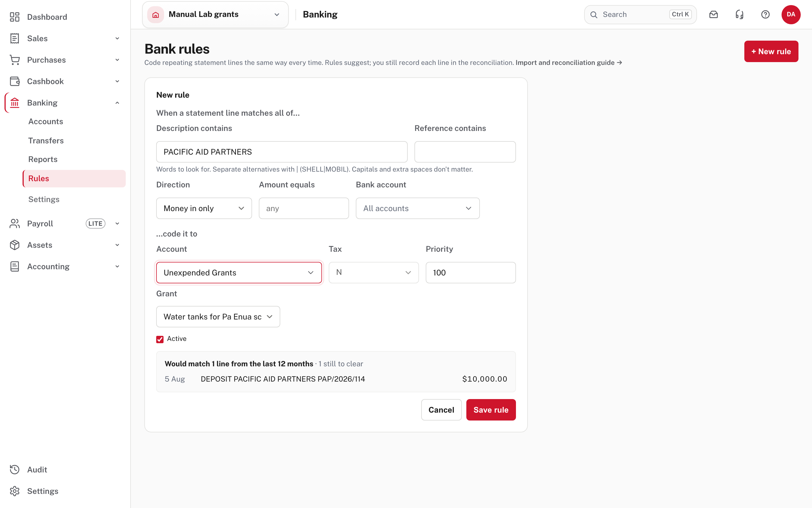Open the Bank account All accounts dropdown
Image resolution: width=812 pixels, height=508 pixels.
tap(417, 208)
